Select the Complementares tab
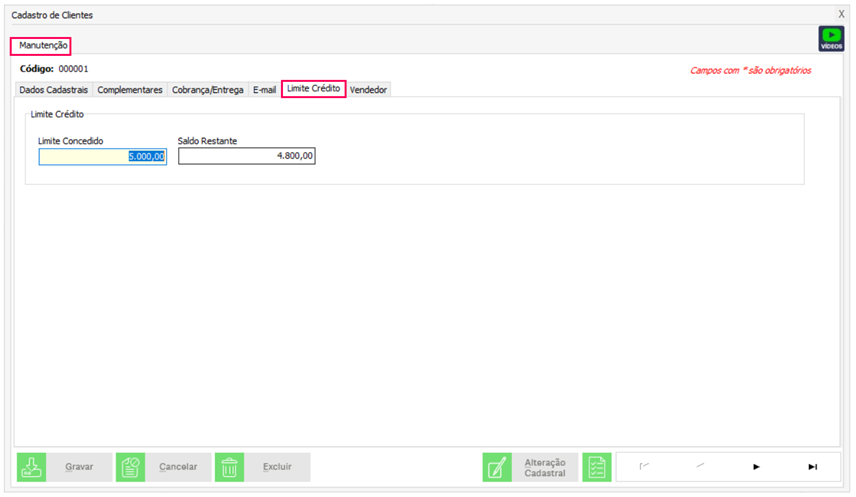This screenshot has height=497, width=856. [x=130, y=90]
